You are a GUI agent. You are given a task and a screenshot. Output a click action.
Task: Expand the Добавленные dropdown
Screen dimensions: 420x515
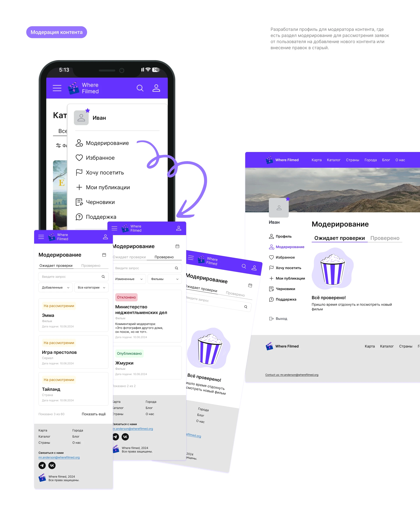55,287
